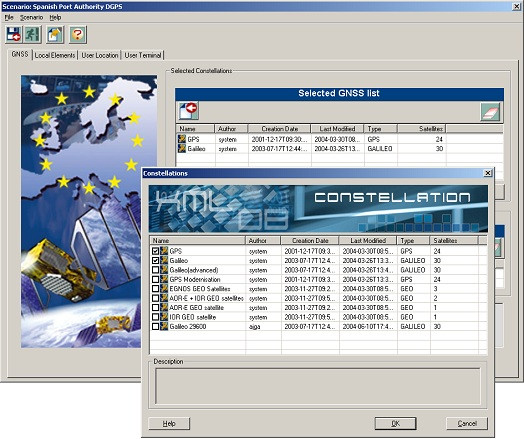The height and width of the screenshot is (439, 524).
Task: Click the question mark help toolbar icon
Action: (78, 34)
